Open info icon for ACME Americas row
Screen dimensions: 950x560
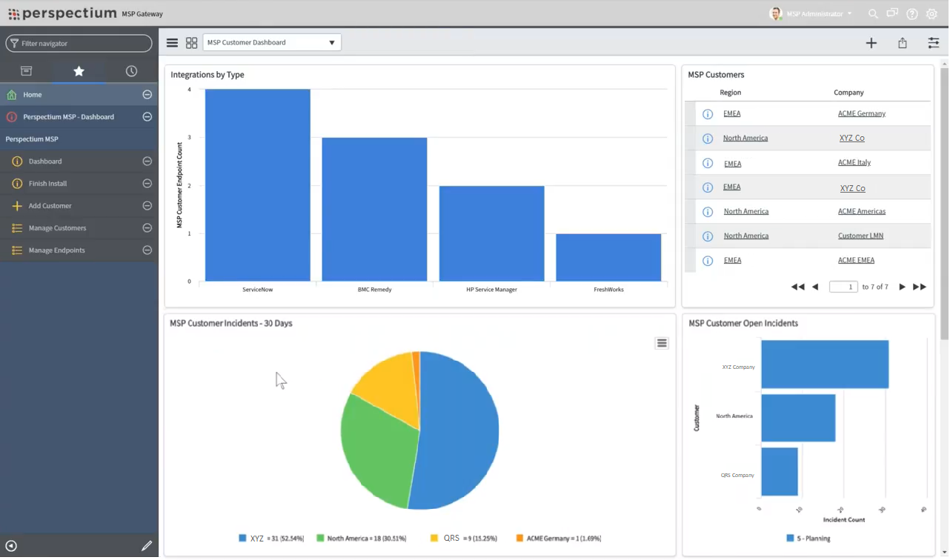[x=708, y=212]
